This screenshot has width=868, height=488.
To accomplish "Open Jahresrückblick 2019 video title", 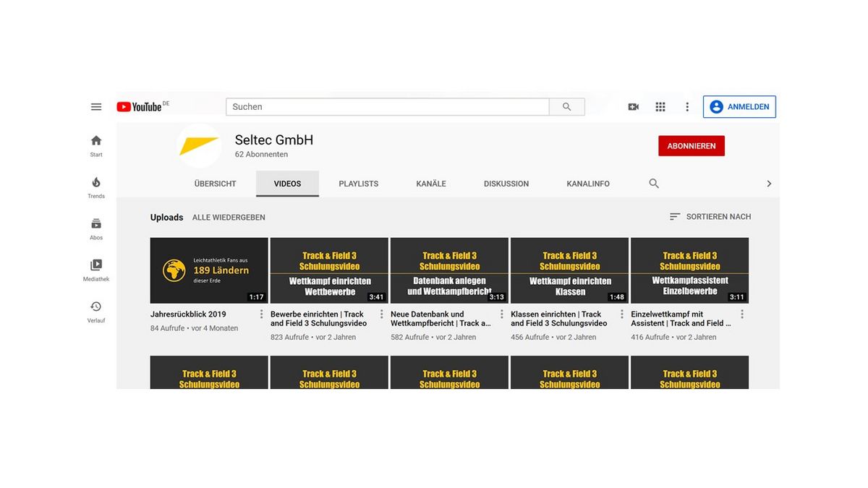I will [188, 314].
